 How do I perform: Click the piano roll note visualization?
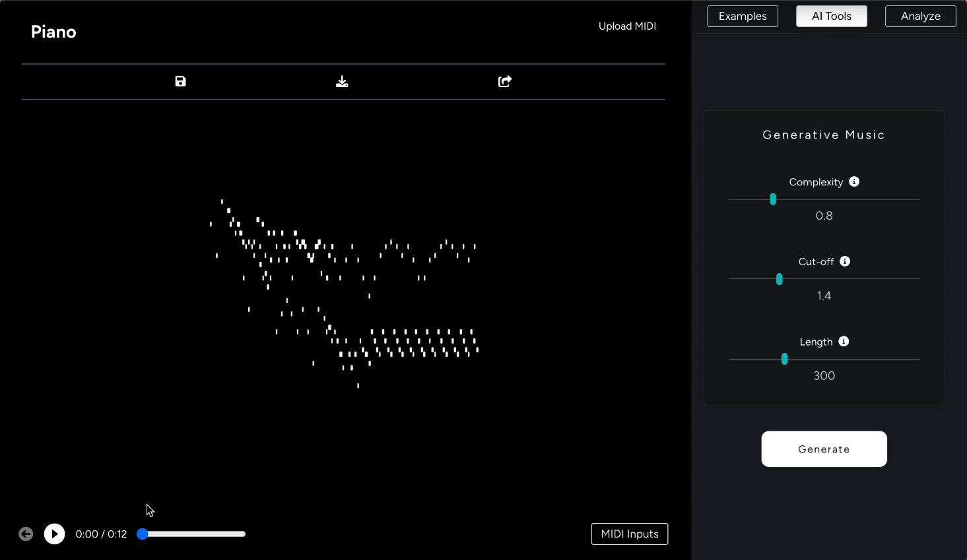[344, 294]
